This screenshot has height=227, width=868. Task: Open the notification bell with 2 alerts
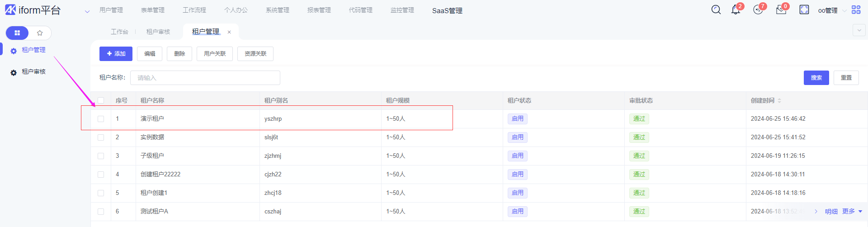pos(736,9)
